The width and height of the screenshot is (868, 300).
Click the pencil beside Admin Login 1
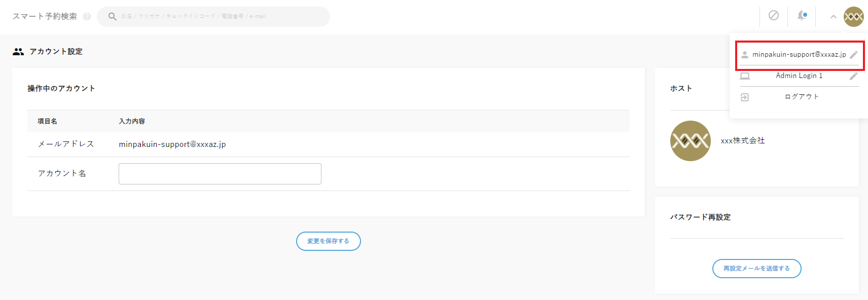[854, 76]
